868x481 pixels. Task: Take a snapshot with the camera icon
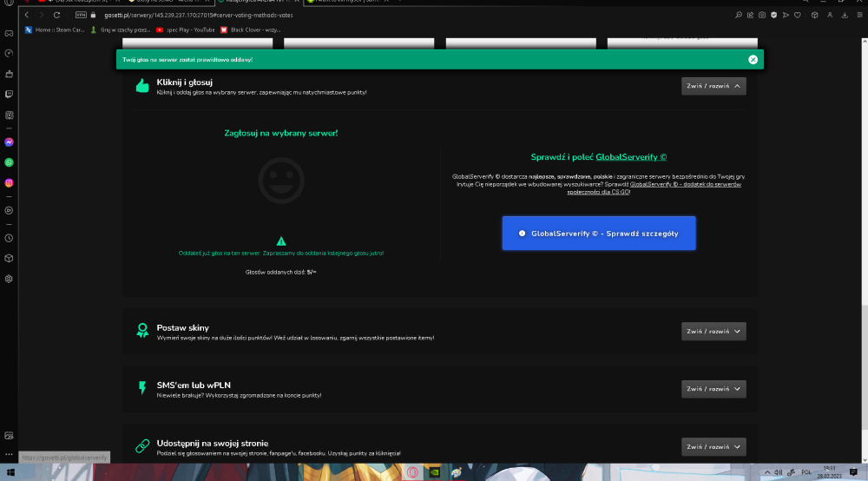[x=762, y=15]
